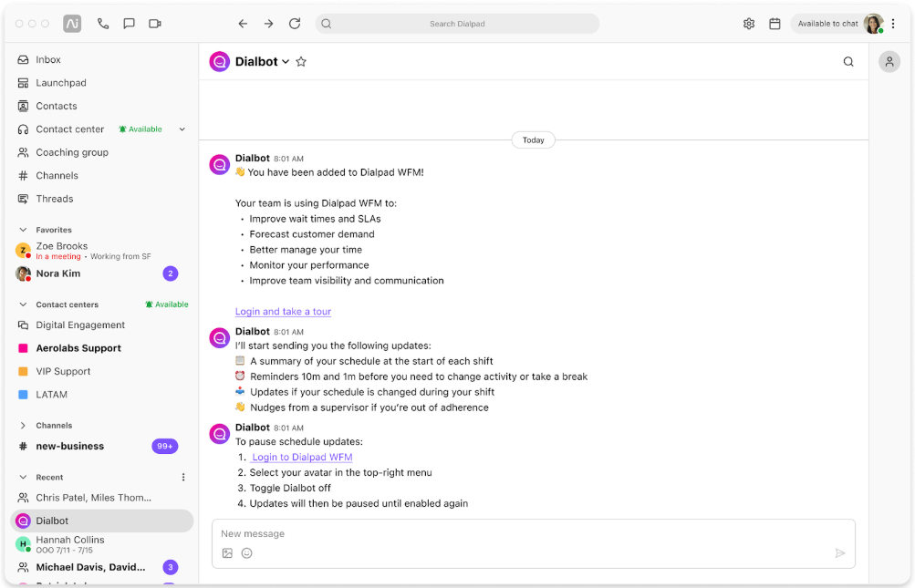Viewport: 915px width, 588px height.
Task: Open LATAM contact center
Action: (102, 395)
